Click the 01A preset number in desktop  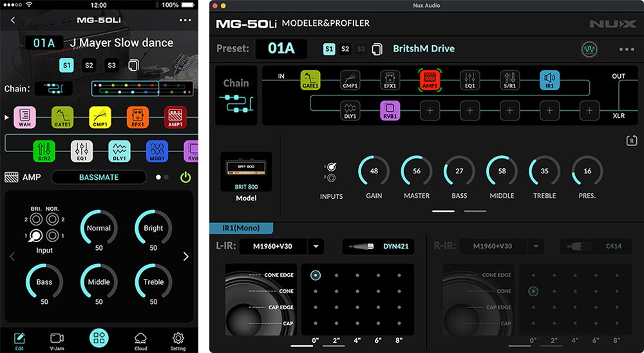click(x=281, y=49)
